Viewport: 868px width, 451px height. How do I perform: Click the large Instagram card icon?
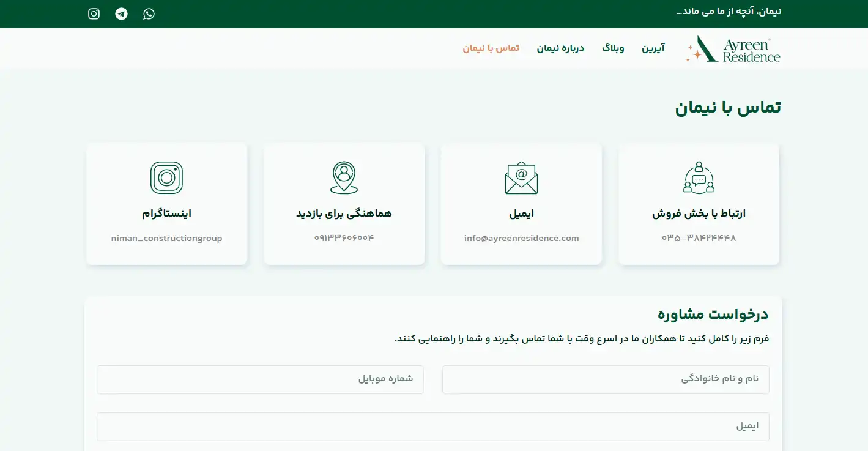tap(166, 178)
